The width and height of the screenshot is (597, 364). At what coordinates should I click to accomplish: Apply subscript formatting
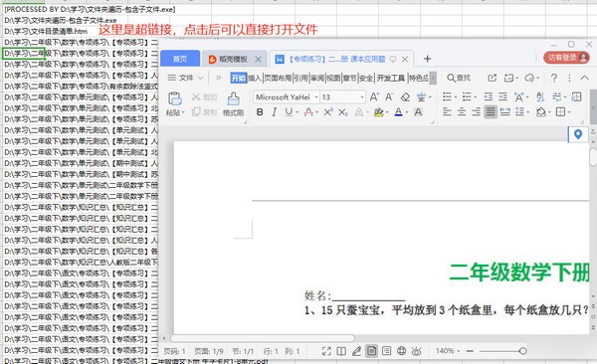point(342,112)
